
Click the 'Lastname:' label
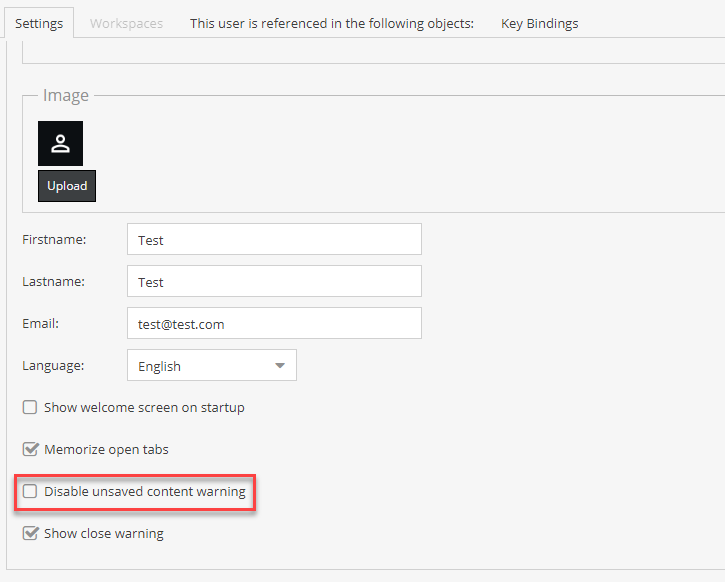54,282
